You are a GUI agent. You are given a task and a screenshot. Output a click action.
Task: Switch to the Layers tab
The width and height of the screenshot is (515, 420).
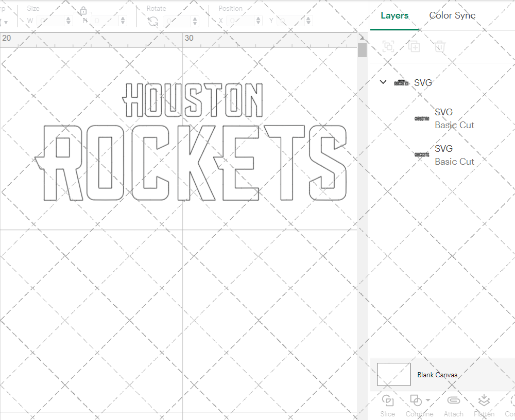[394, 15]
